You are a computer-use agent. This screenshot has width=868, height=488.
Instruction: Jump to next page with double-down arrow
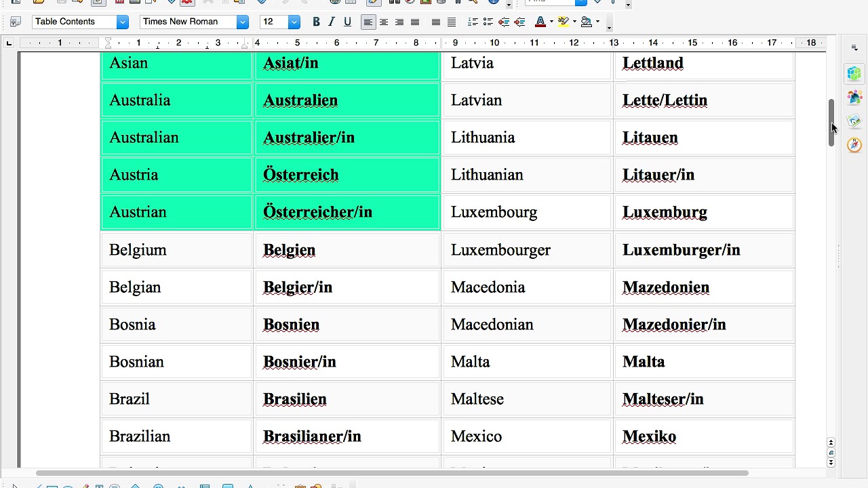click(x=831, y=462)
